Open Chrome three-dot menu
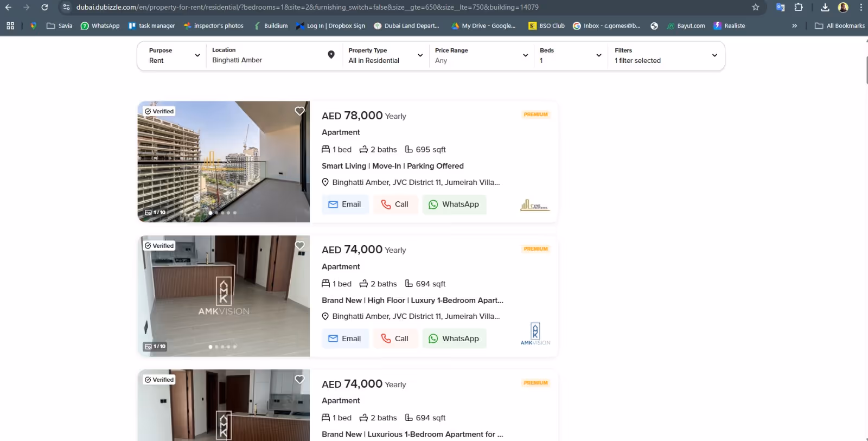868x441 pixels. [861, 7]
